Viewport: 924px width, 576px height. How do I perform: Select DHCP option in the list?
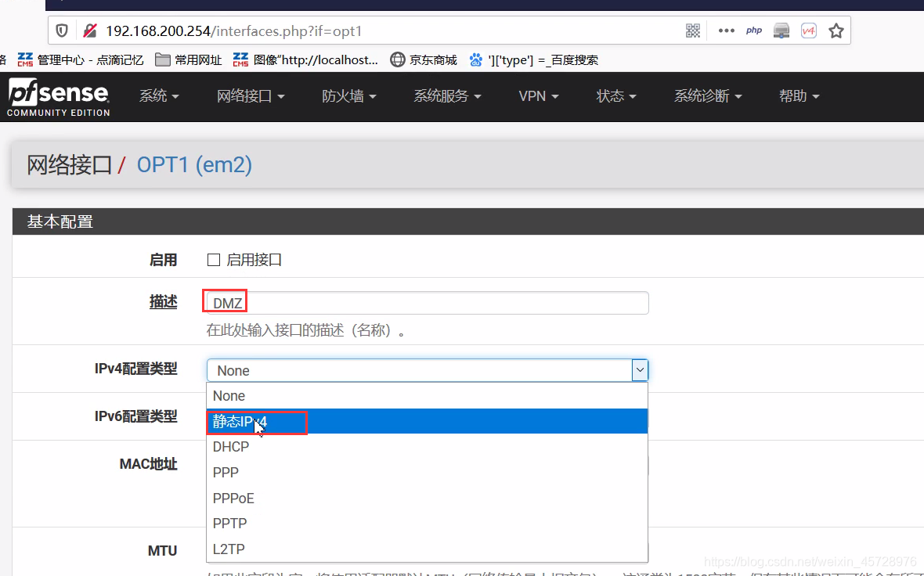428,447
